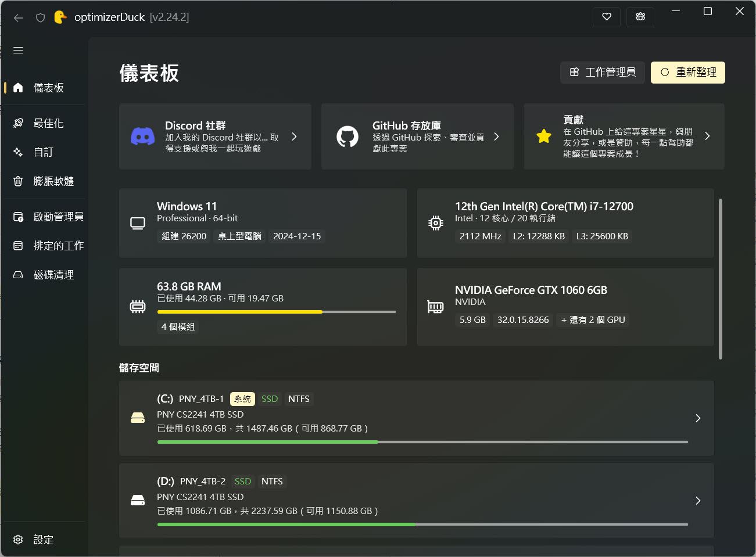Viewport: 756px width, 557px height.
Task: Select 磁碟清理 in the sidebar
Action: click(45, 275)
